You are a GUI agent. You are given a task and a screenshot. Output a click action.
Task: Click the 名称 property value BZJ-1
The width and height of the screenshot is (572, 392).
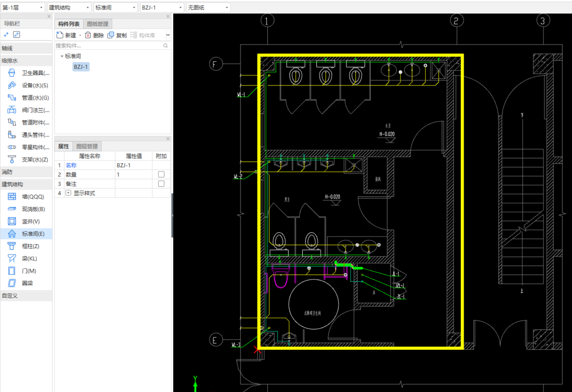coord(134,165)
